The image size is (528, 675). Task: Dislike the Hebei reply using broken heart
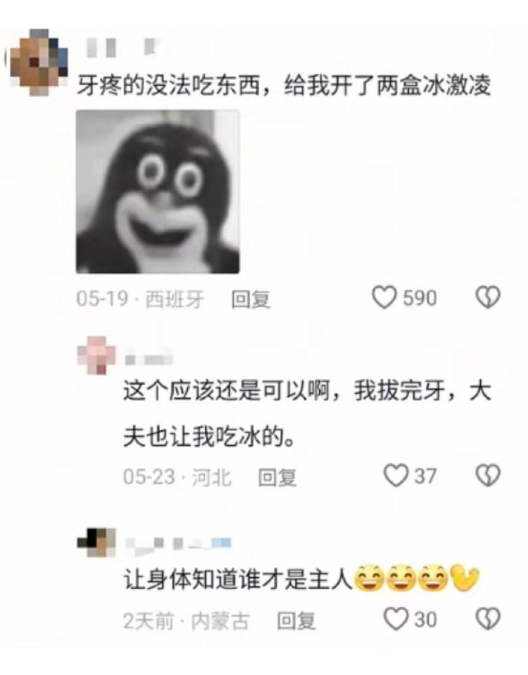pyautogui.click(x=488, y=476)
